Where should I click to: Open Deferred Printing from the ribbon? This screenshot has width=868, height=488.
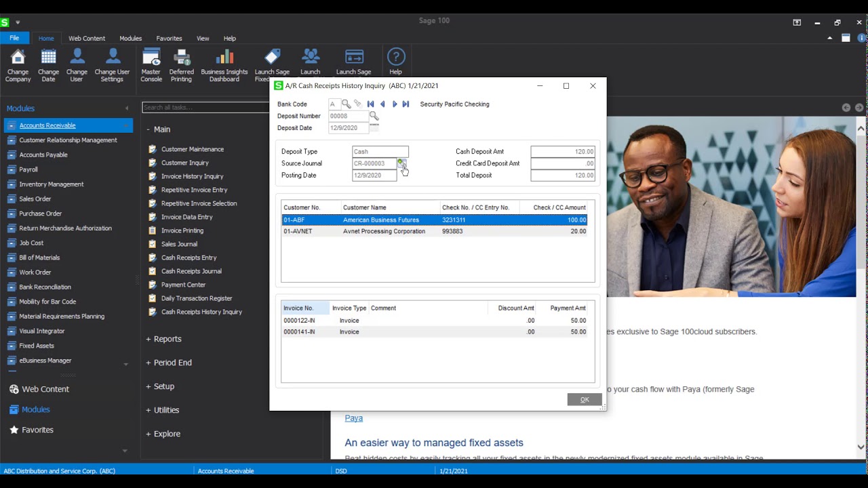point(181,65)
